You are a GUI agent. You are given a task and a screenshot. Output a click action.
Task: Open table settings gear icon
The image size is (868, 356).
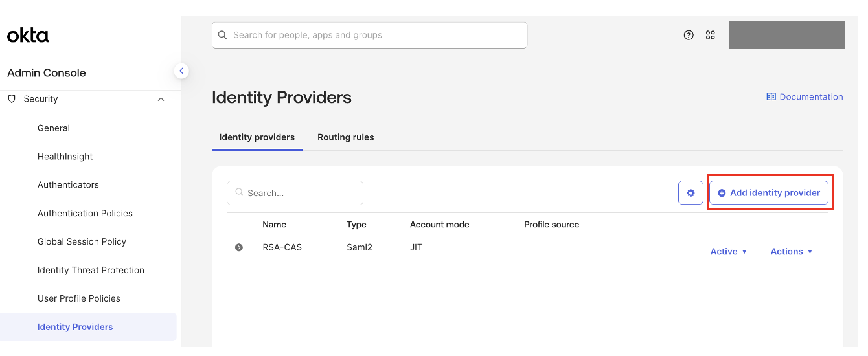coord(691,193)
